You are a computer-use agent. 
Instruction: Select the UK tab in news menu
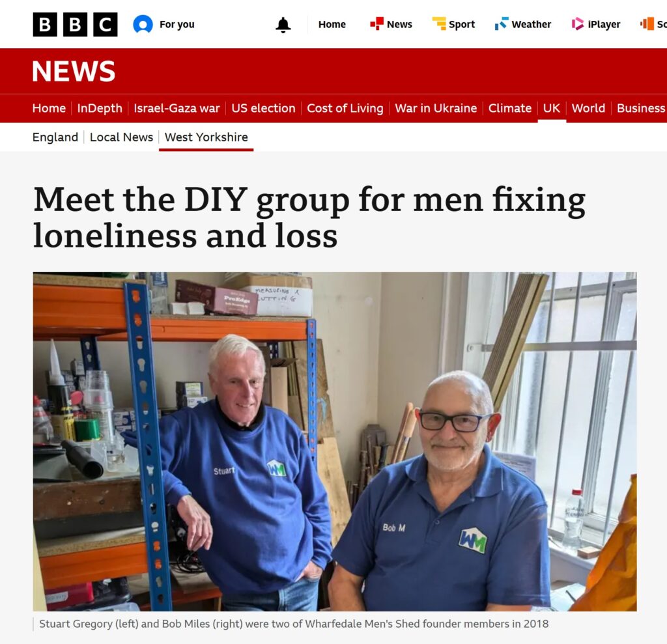(x=551, y=108)
